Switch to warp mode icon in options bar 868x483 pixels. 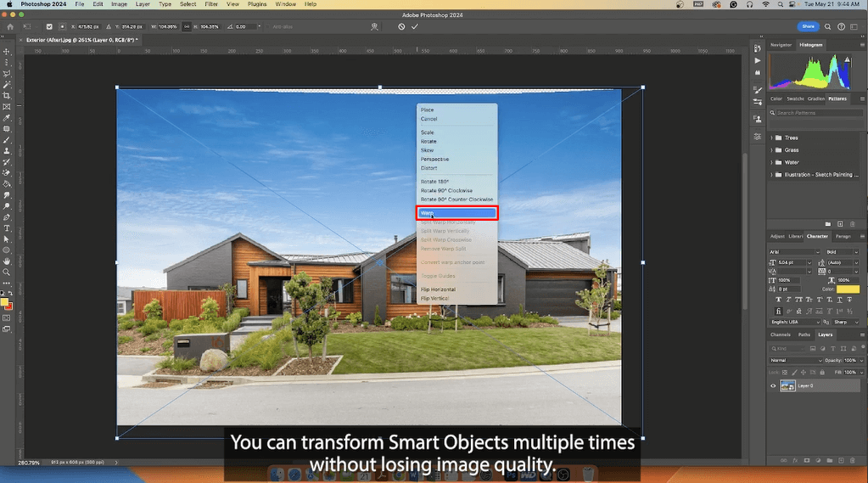[375, 26]
